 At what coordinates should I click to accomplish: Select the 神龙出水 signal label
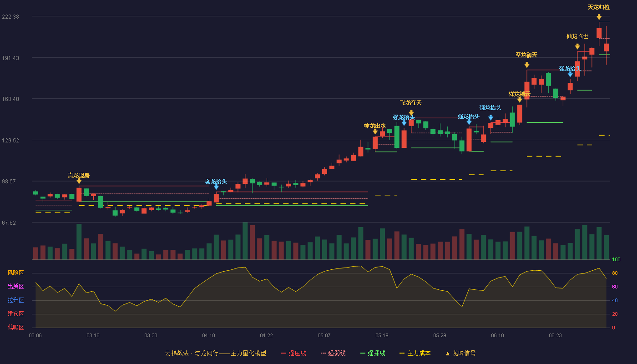375,126
